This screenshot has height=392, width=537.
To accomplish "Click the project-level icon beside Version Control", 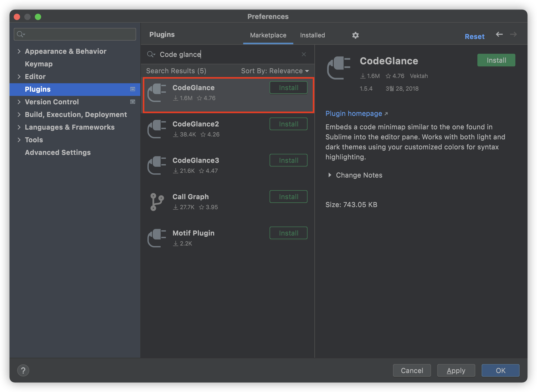I will (x=133, y=102).
